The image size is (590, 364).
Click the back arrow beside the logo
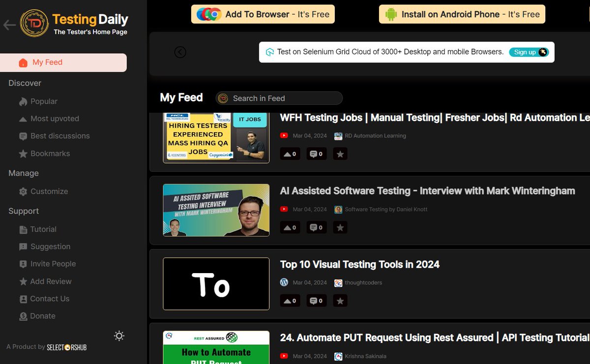(x=8, y=24)
